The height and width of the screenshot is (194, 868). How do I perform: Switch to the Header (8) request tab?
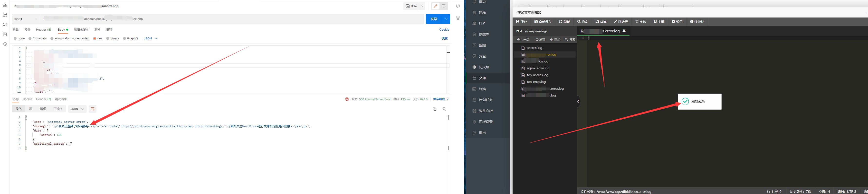click(43, 30)
